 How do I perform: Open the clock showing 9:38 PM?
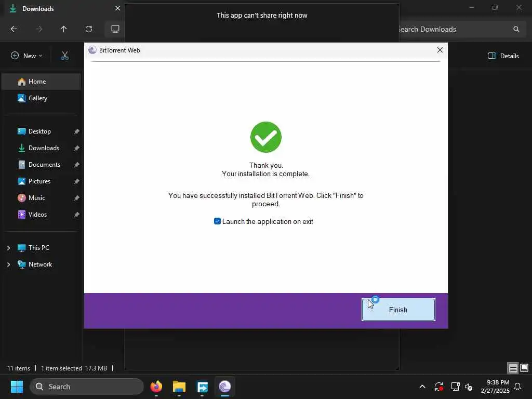495,387
